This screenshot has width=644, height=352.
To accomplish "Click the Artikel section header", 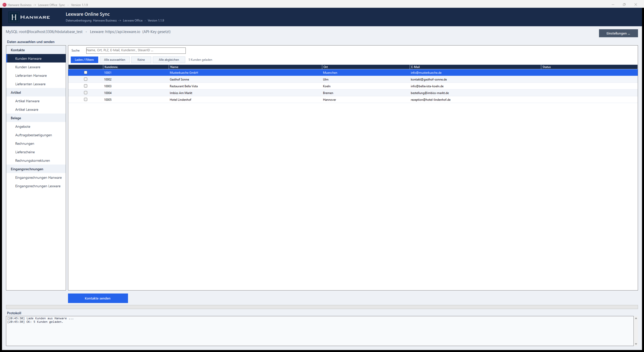I will point(36,92).
